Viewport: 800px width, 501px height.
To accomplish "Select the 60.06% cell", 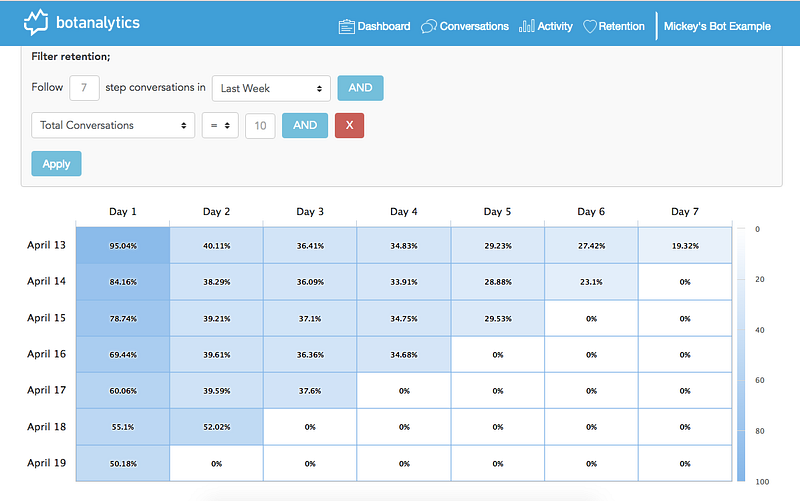I will (x=123, y=391).
